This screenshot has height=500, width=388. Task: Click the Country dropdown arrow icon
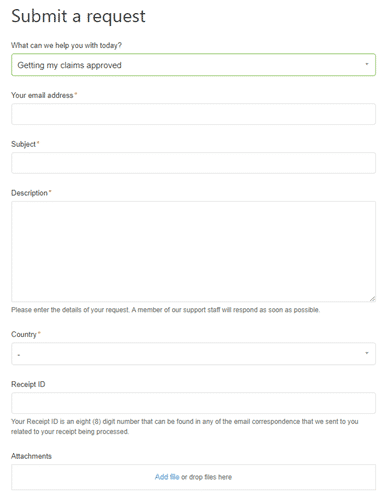tap(367, 353)
